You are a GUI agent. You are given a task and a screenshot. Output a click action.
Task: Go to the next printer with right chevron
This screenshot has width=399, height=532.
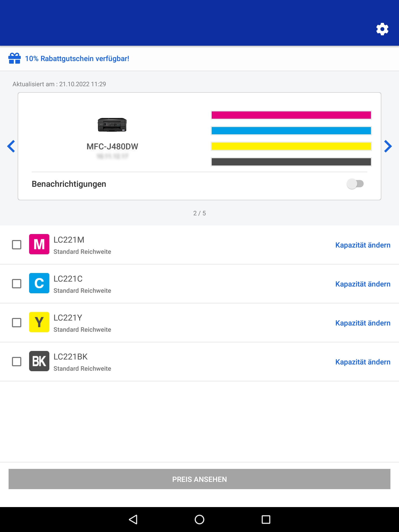(388, 146)
